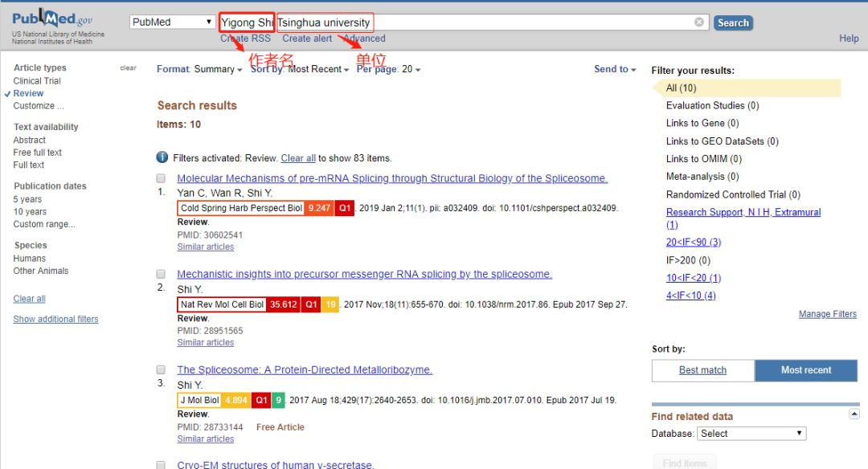Click the 9.247 impact factor badge
The width and height of the screenshot is (868, 469).
319,208
